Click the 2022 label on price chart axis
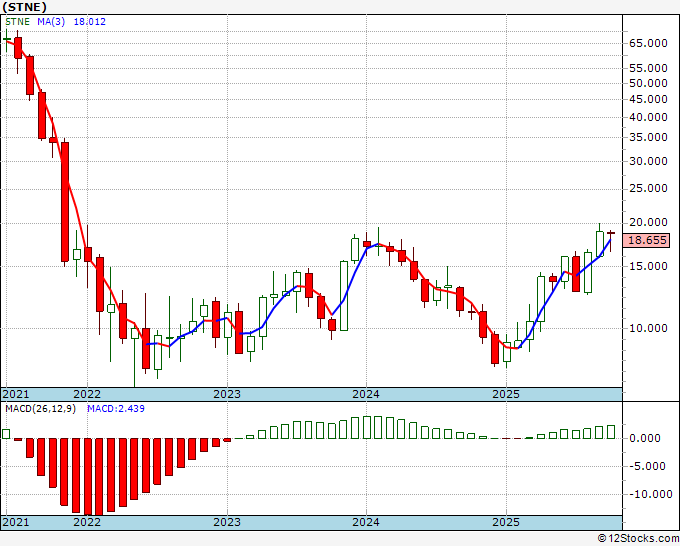 point(87,394)
